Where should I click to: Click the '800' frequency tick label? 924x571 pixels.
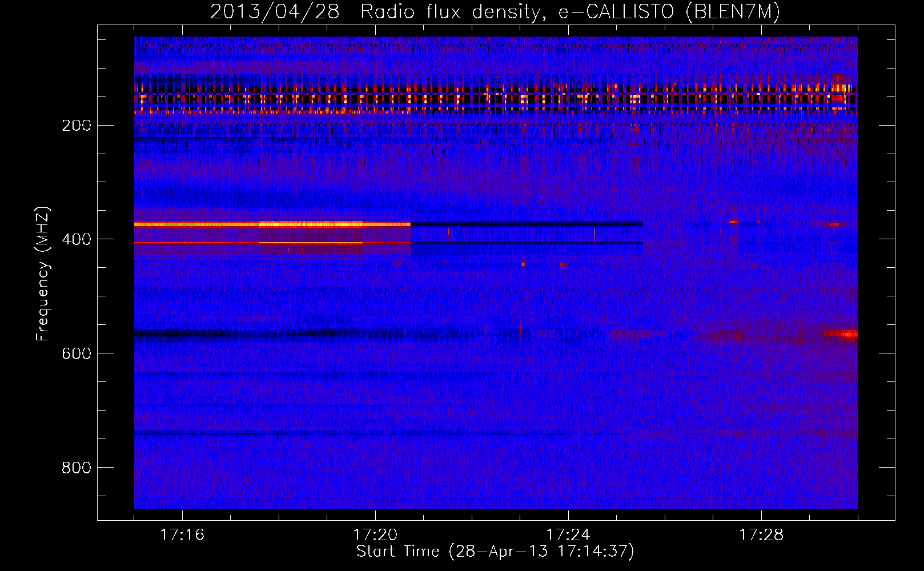[x=77, y=468]
